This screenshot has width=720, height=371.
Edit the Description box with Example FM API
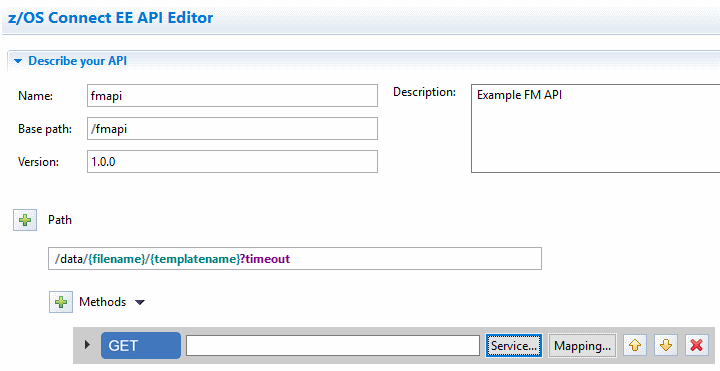pos(596,129)
